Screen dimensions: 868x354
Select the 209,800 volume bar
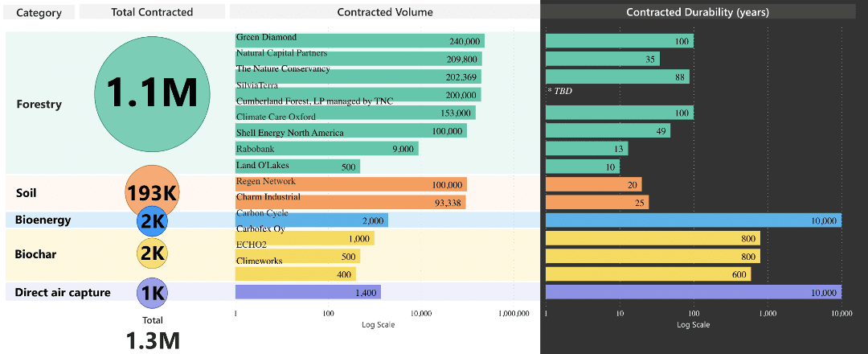point(358,59)
